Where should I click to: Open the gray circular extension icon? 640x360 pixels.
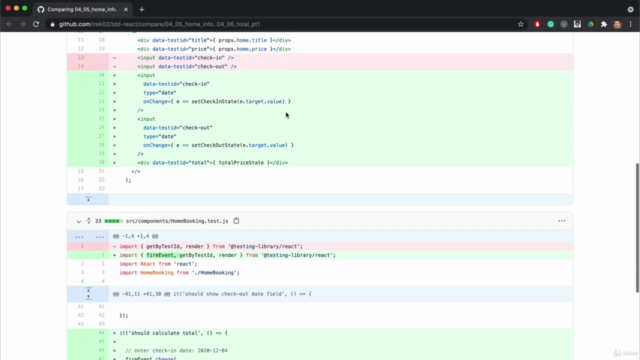(x=564, y=24)
